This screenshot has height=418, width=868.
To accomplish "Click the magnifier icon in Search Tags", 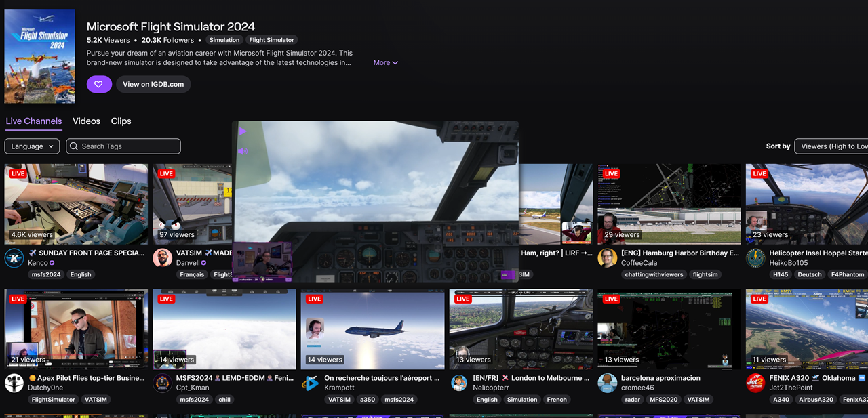I will point(74,146).
